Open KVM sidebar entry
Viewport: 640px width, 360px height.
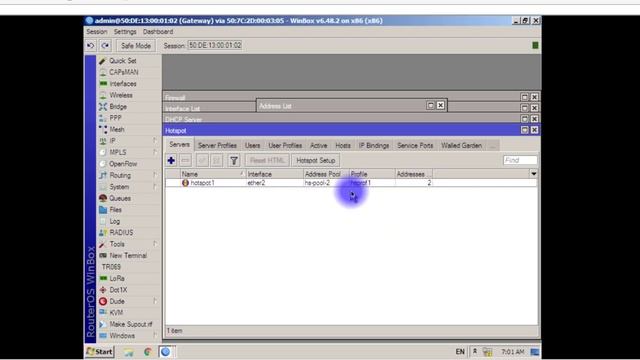pos(116,313)
